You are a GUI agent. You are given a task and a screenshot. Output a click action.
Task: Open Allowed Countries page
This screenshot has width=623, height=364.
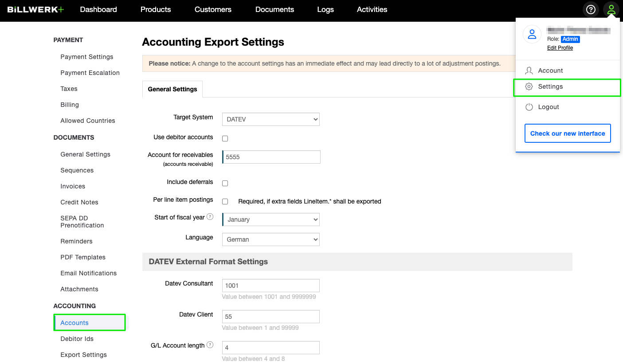coord(88,121)
